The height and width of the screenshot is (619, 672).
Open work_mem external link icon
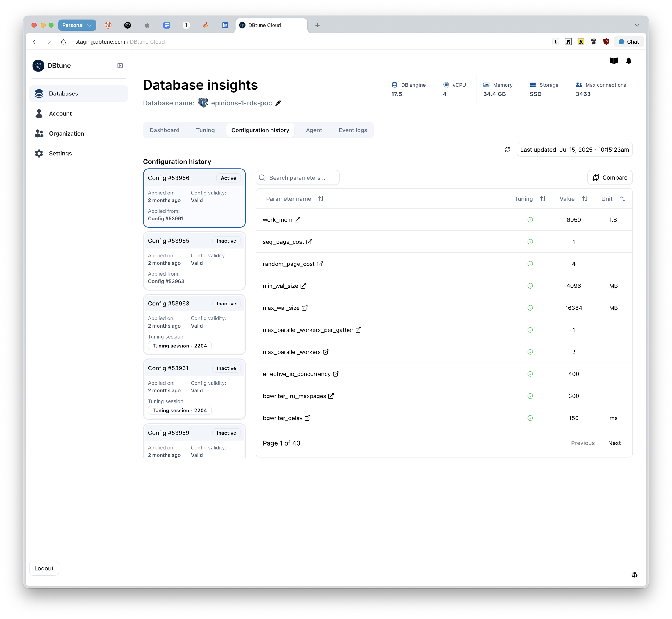[x=297, y=220]
